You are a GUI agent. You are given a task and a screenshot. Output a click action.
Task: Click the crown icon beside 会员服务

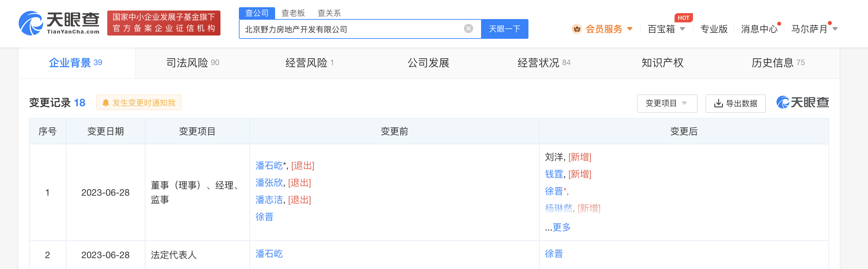(576, 29)
